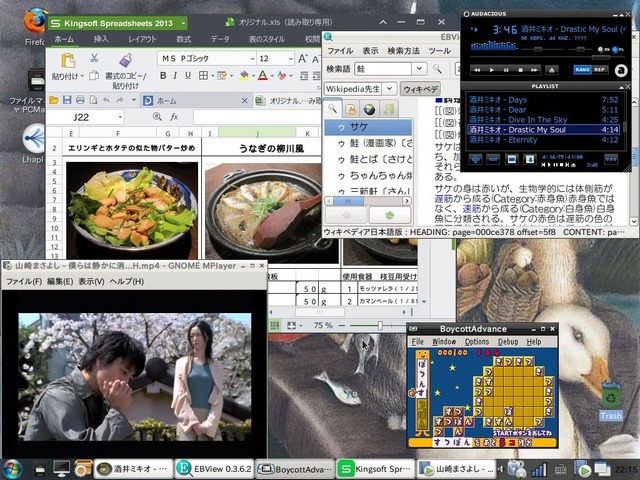Click the increase font size icon

tap(302, 58)
